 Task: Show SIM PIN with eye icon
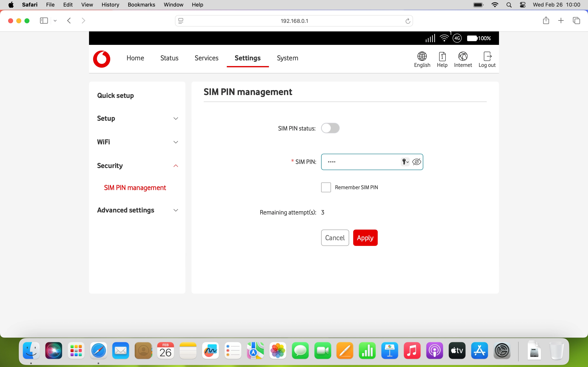tap(416, 162)
